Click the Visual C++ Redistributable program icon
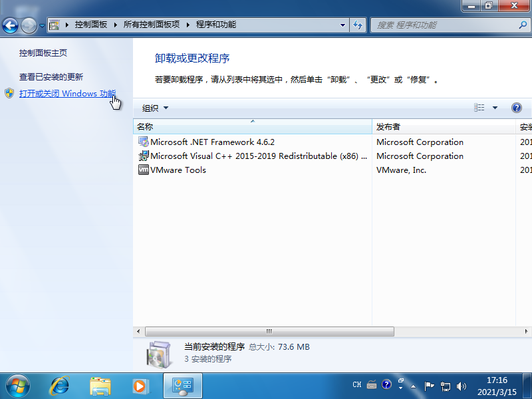The image size is (532, 399). click(x=143, y=156)
